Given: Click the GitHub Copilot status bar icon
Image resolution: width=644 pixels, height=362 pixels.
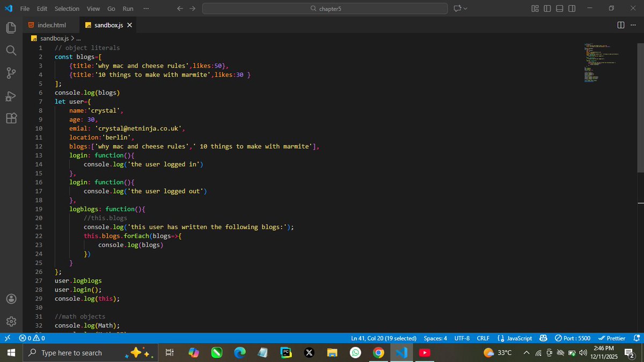Looking at the screenshot, I should tap(543, 338).
